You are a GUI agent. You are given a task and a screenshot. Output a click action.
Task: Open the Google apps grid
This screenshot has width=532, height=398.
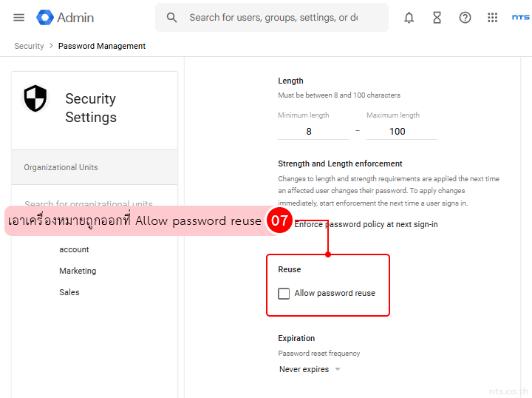[x=493, y=18]
